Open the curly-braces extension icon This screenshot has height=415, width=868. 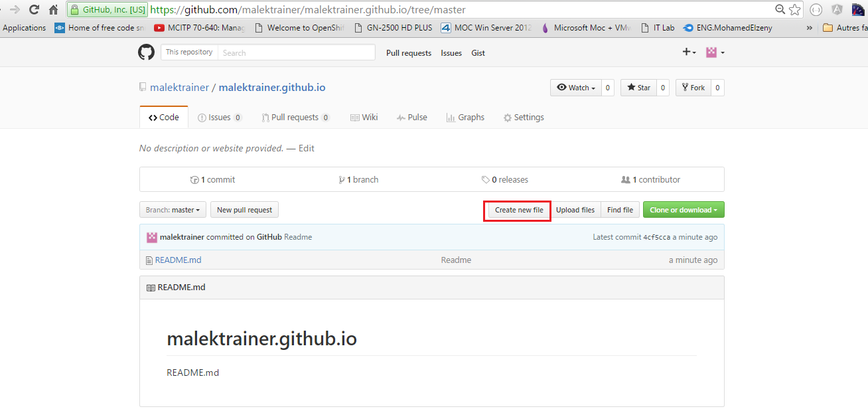pos(816,10)
